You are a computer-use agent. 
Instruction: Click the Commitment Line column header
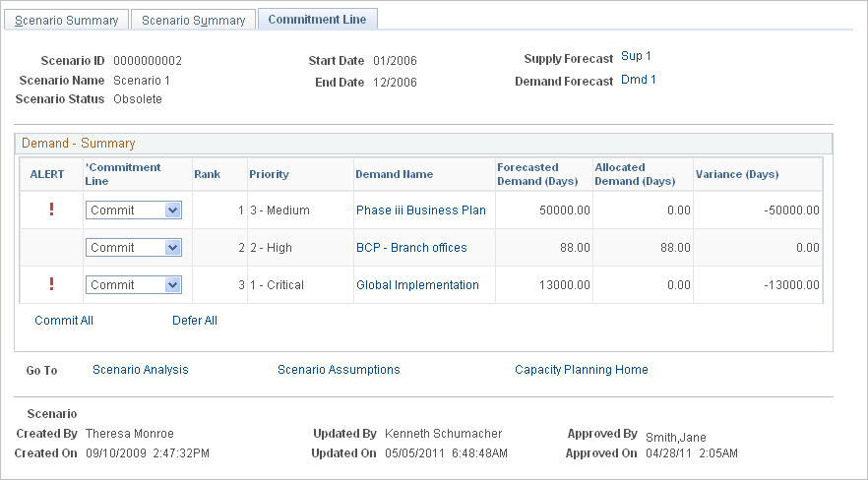[123, 174]
